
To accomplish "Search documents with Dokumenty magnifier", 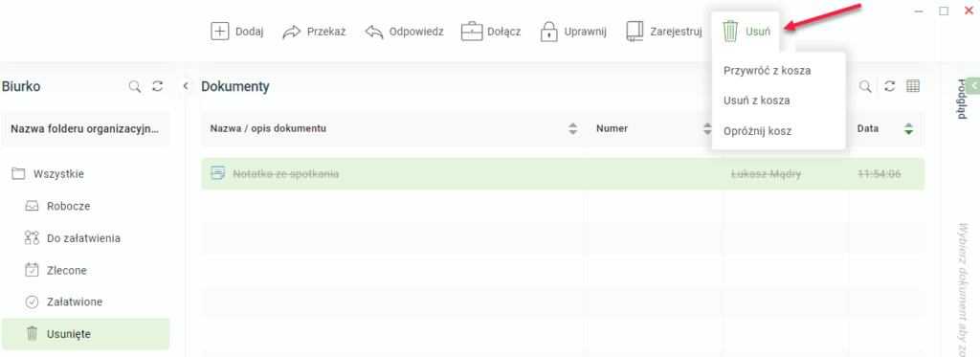I will click(865, 87).
